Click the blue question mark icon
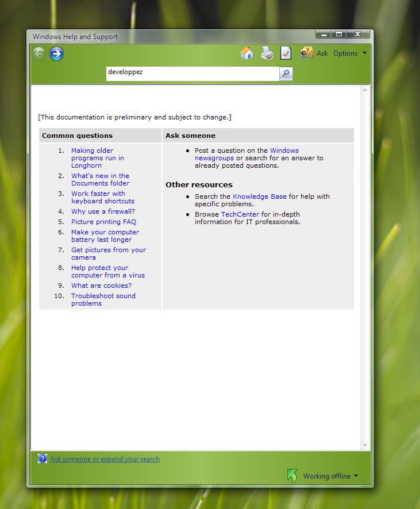 43,458
